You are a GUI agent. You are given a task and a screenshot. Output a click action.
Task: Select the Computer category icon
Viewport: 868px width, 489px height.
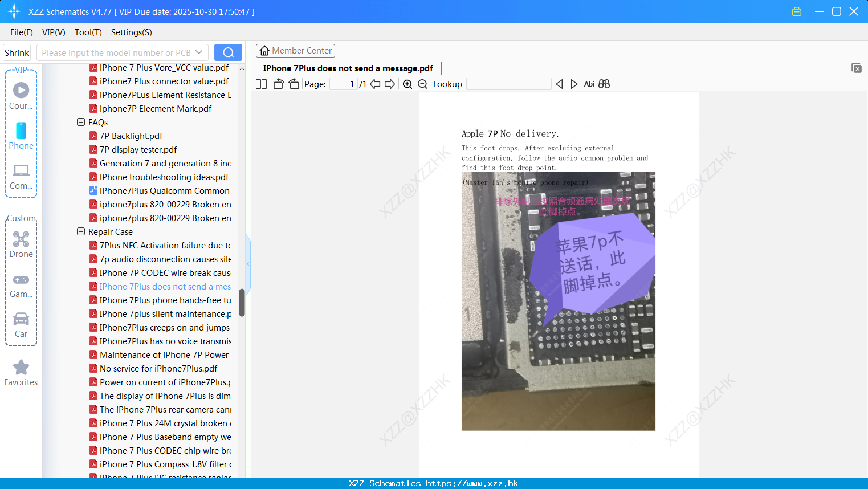(x=21, y=176)
